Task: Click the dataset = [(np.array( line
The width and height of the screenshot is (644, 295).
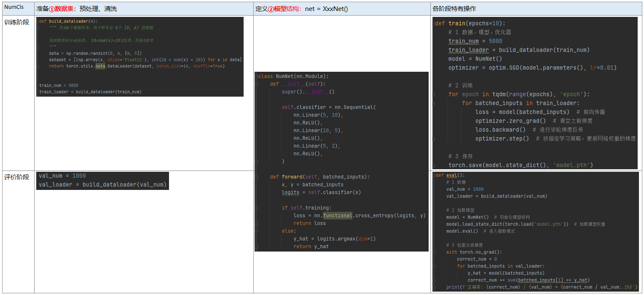Action: pos(145,60)
